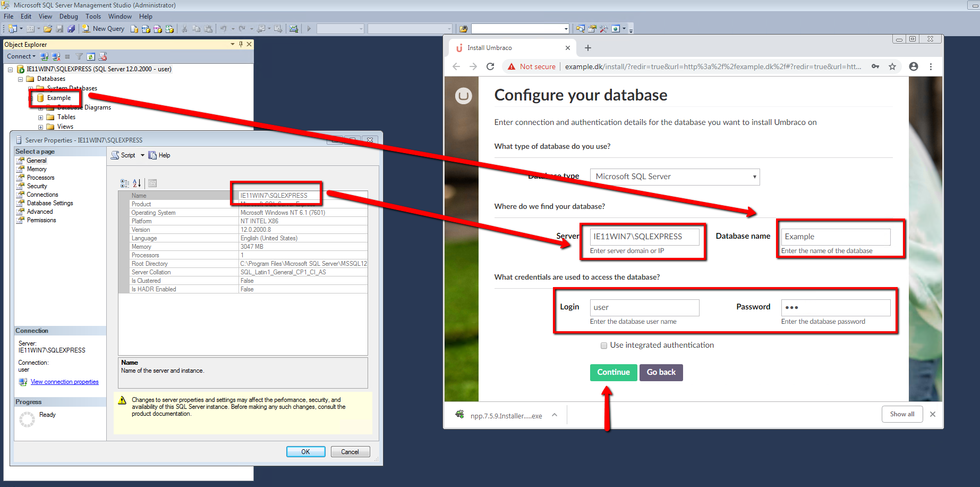Image resolution: width=980 pixels, height=487 pixels.
Task: Click Disconnect icon in Object Explorer
Action: point(56,56)
